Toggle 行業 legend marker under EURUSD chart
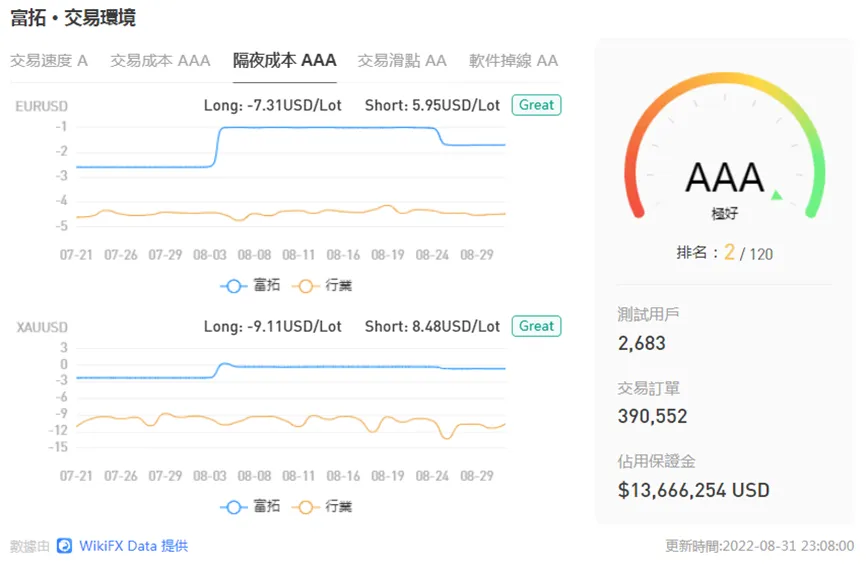 coord(305,286)
